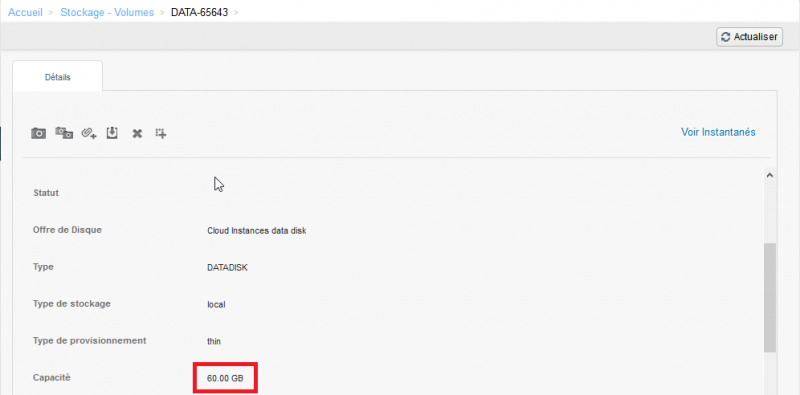Click the local storage type value
This screenshot has height=395, width=800.
point(216,305)
